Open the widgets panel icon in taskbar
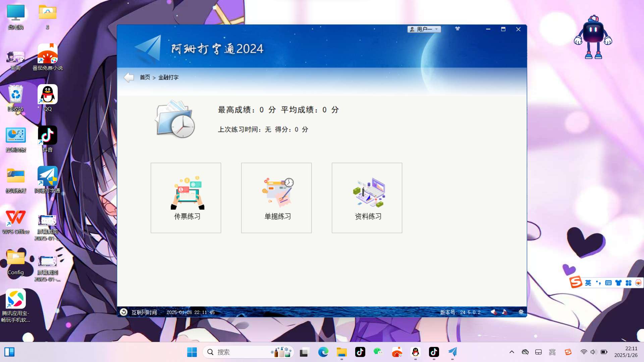This screenshot has width=644, height=362. (x=9, y=352)
